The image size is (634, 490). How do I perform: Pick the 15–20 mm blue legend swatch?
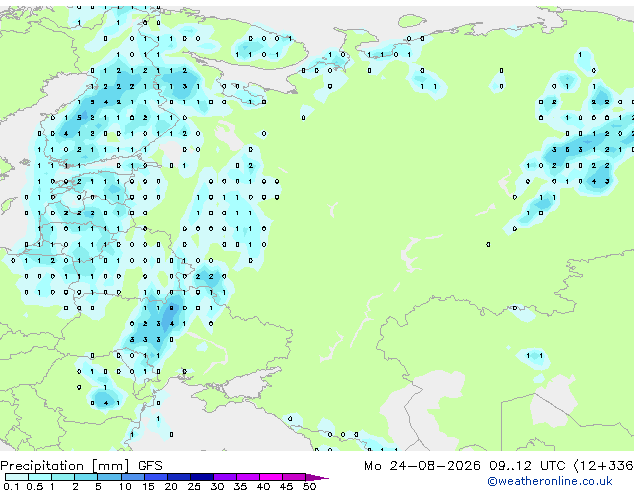pyautogui.click(x=156, y=477)
